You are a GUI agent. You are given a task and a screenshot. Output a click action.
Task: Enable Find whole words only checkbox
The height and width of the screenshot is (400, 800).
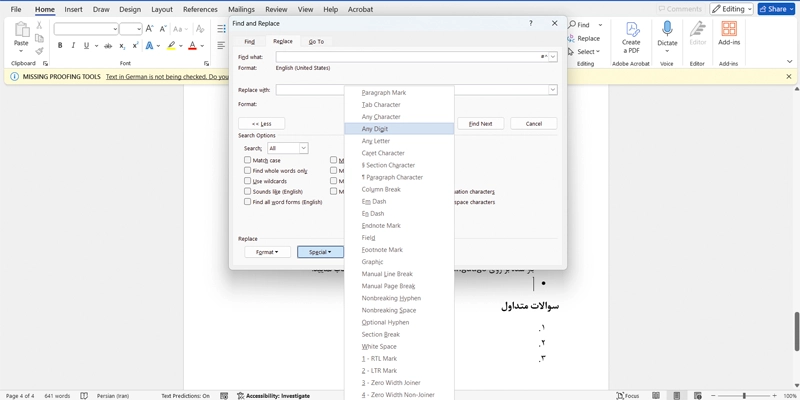[x=247, y=170]
